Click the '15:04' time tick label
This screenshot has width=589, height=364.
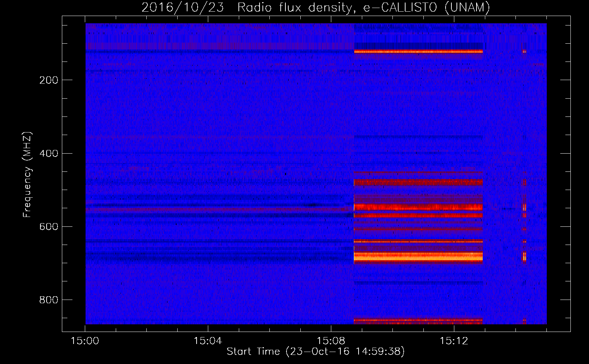(208, 341)
